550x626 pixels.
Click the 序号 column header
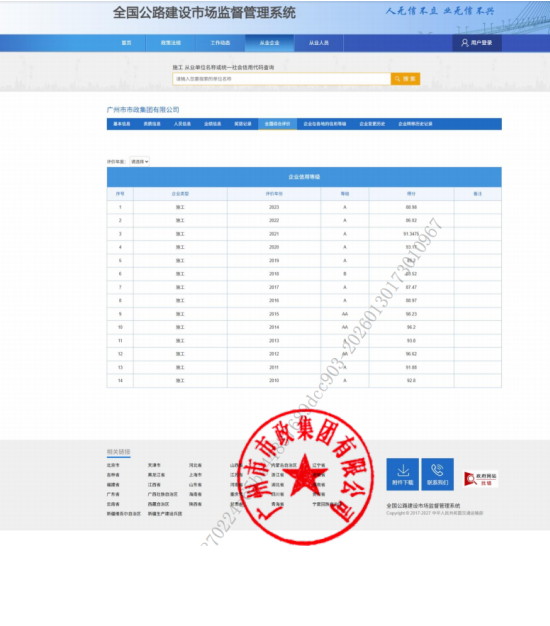click(120, 194)
